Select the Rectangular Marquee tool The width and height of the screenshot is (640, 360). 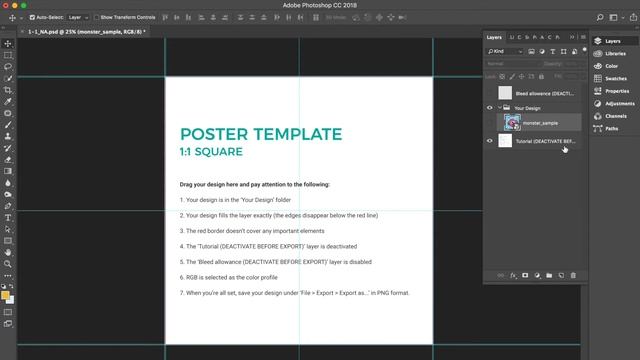tap(8, 55)
